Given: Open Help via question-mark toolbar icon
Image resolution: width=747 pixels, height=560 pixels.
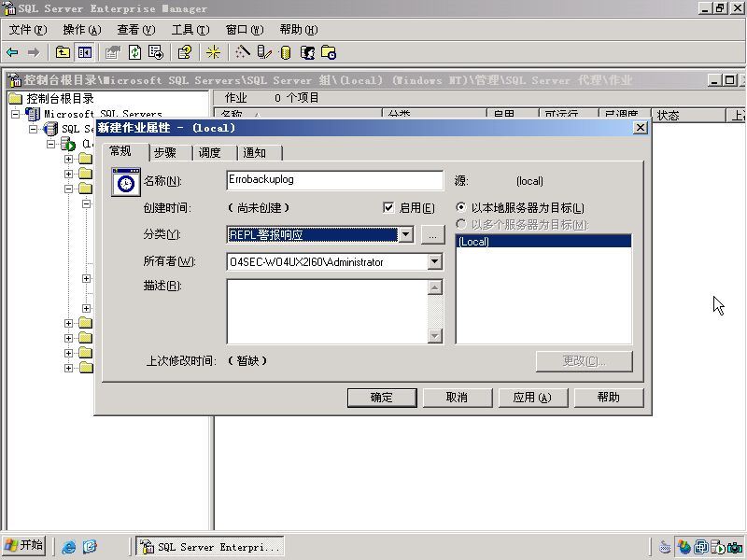Looking at the screenshot, I should tap(184, 52).
